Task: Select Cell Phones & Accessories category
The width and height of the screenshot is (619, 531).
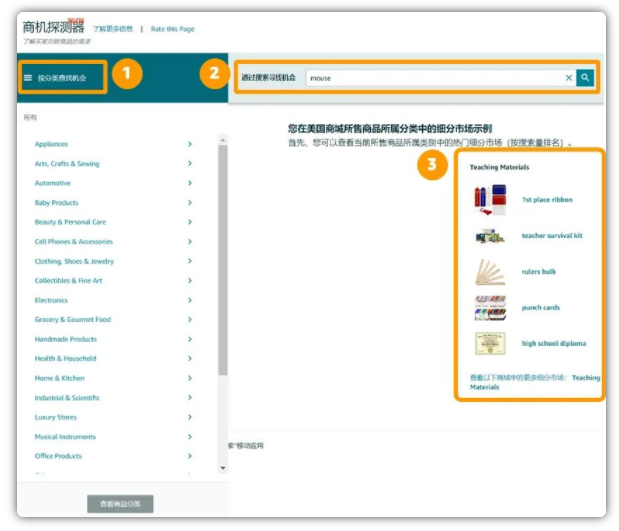Action: point(74,242)
